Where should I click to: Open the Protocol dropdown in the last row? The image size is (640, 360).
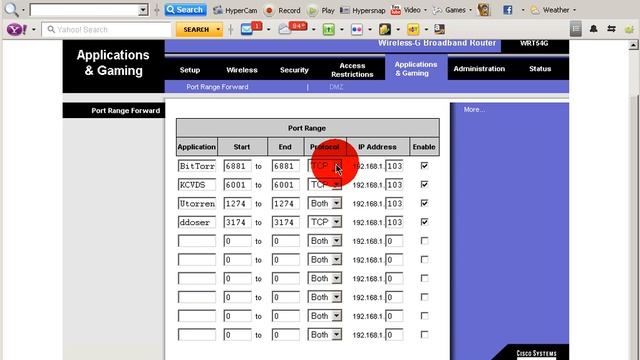(x=324, y=335)
